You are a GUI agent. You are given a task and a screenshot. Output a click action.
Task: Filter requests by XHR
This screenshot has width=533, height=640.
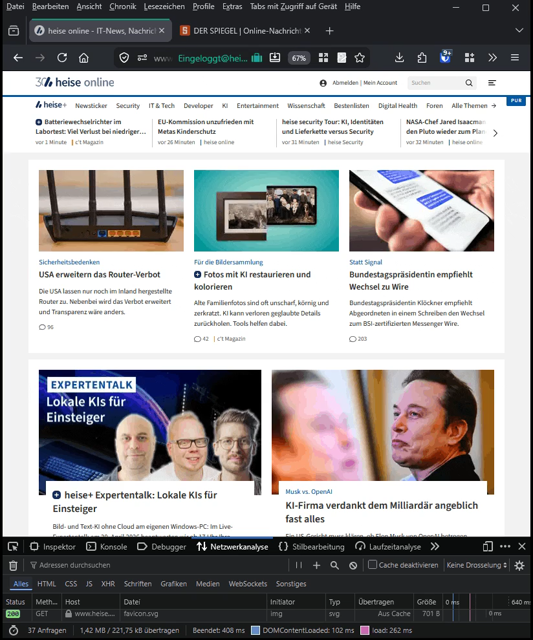108,584
